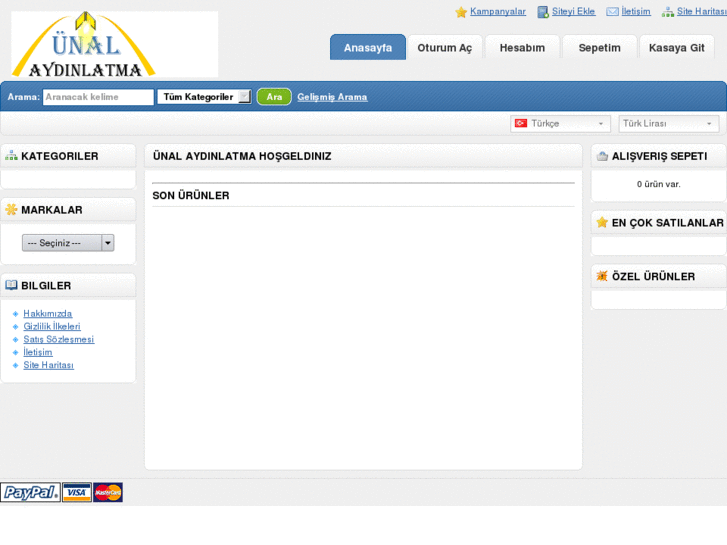Open the Satış Sözleşmesi link
Image resolution: width=727 pixels, height=545 pixels.
pyautogui.click(x=59, y=340)
